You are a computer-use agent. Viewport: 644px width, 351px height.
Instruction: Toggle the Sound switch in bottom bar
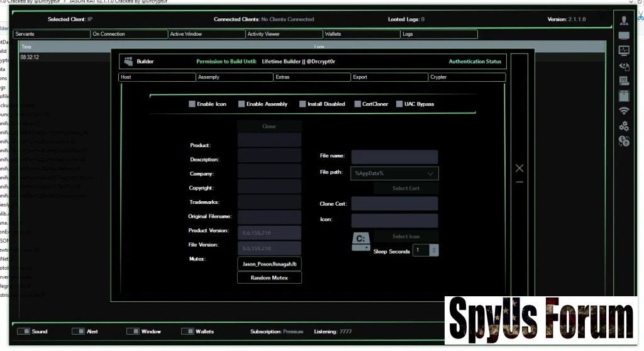coord(23,331)
